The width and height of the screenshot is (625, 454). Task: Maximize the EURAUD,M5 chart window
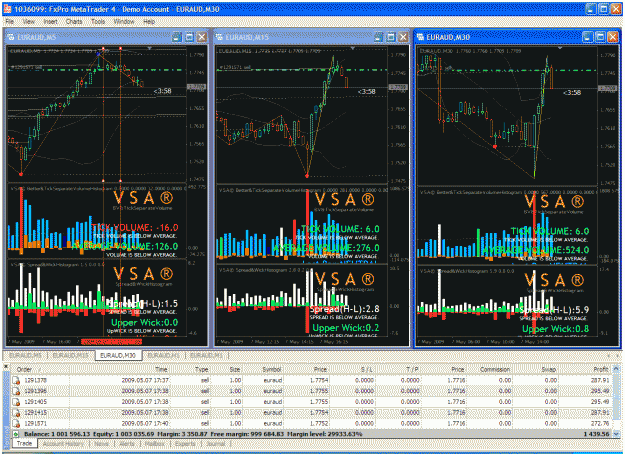click(x=189, y=37)
